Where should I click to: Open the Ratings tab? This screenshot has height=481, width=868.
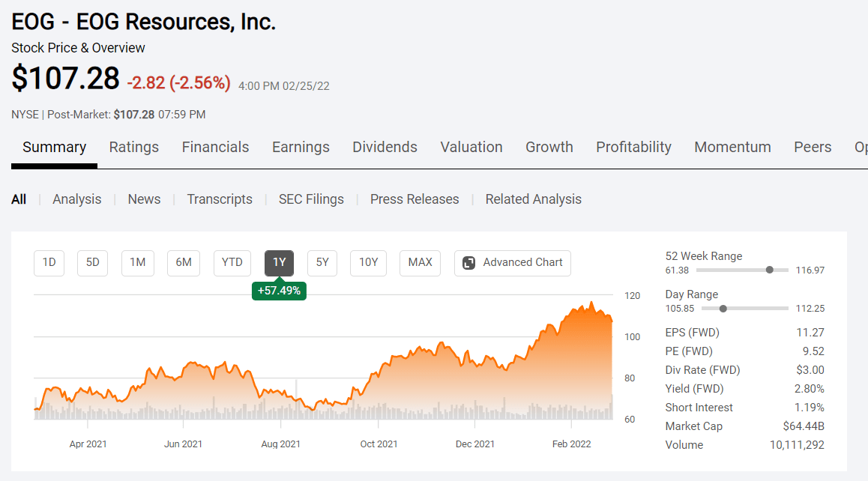(x=134, y=148)
